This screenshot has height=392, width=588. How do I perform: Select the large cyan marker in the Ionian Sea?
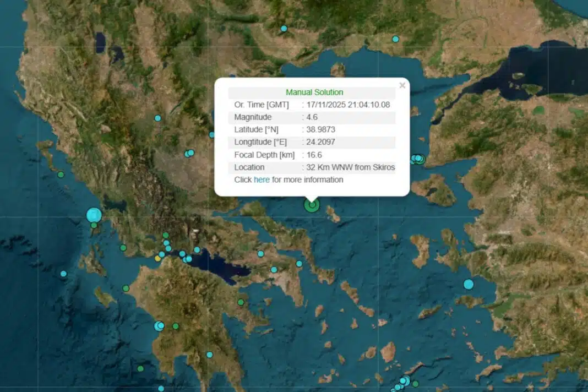(94, 215)
